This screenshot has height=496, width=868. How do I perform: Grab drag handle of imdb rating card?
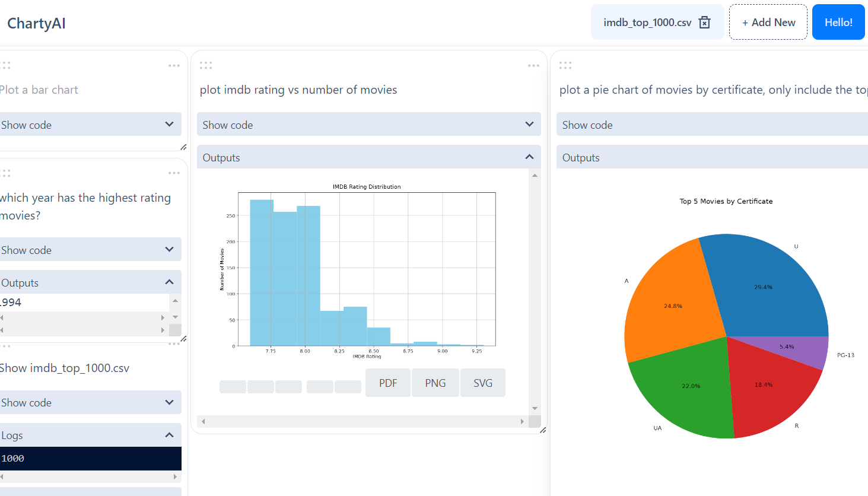[206, 66]
